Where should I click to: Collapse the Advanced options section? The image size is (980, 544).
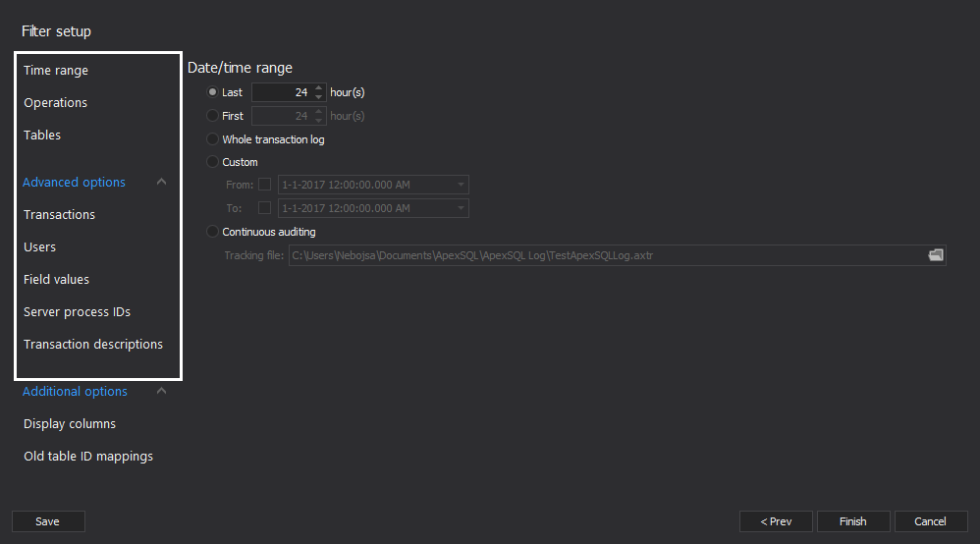tap(161, 182)
